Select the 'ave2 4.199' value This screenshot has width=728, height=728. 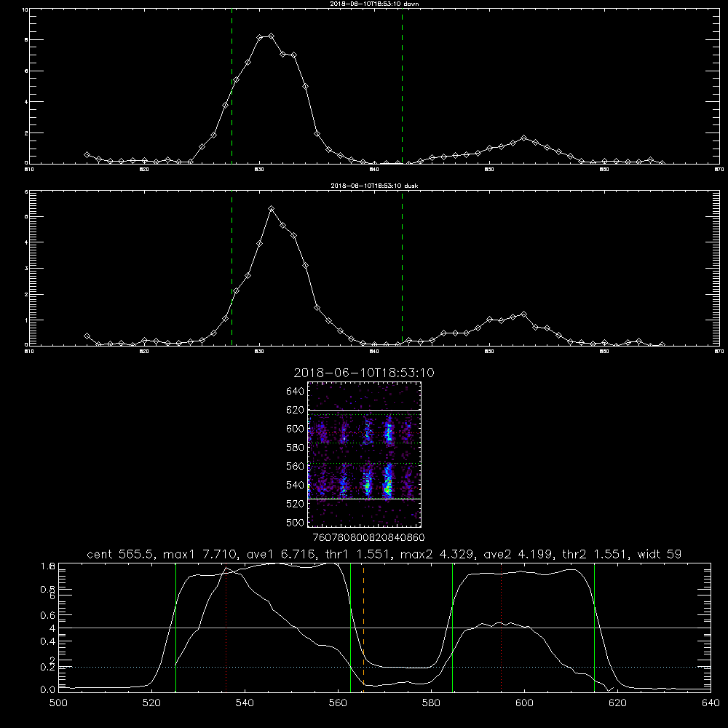520,554
